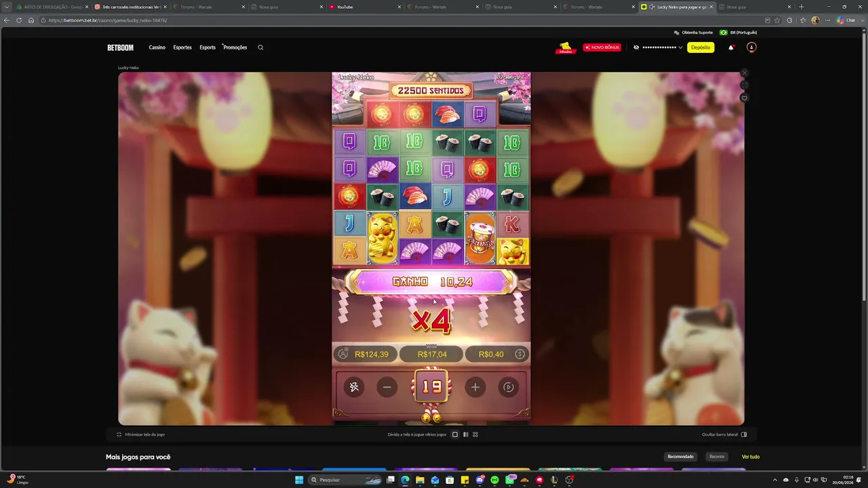
Task: Open the BR (Português) language selector
Action: 738,33
